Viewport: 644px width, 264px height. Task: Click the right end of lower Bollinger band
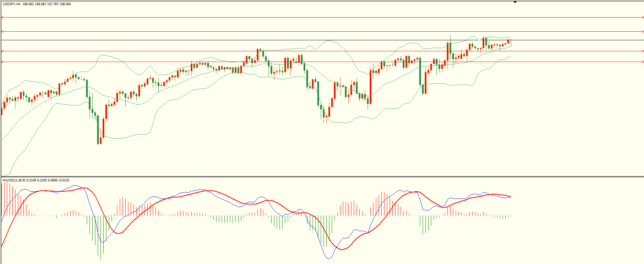(x=511, y=56)
